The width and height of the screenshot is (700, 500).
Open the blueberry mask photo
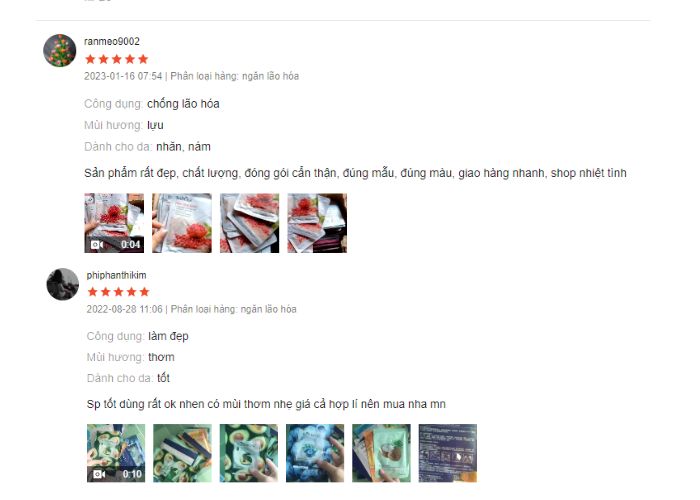click(315, 453)
